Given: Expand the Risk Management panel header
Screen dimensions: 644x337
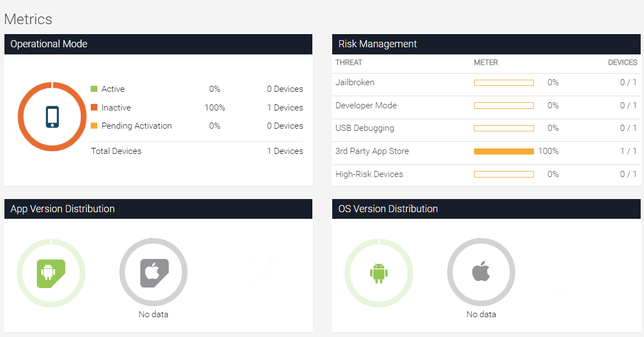Looking at the screenshot, I should (x=486, y=44).
